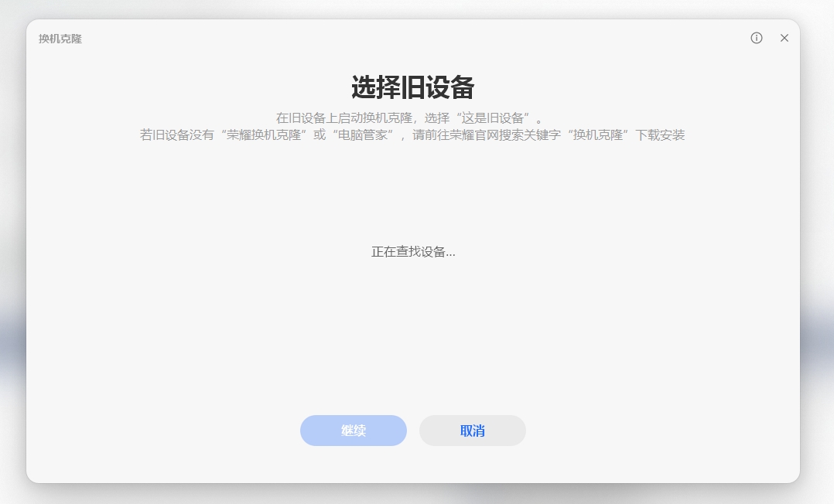Click 搜索关键字 in the instruction text

point(530,135)
